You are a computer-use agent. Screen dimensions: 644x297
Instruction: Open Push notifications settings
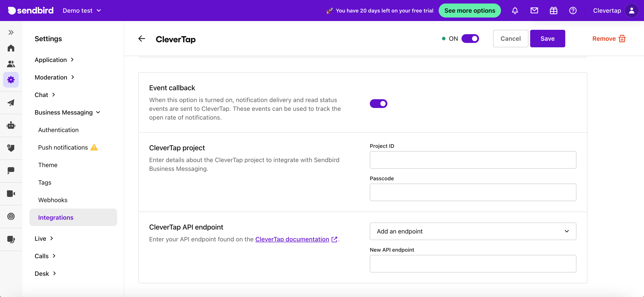63,147
